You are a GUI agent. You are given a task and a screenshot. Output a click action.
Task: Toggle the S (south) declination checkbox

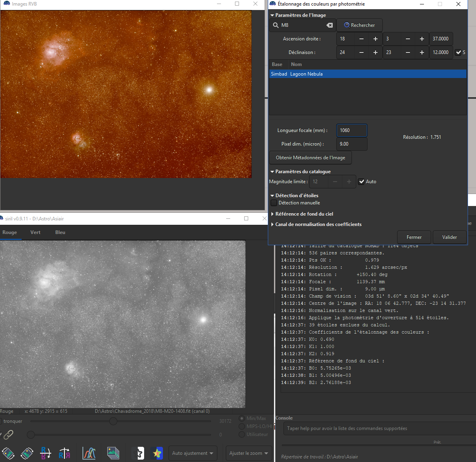[x=458, y=52]
